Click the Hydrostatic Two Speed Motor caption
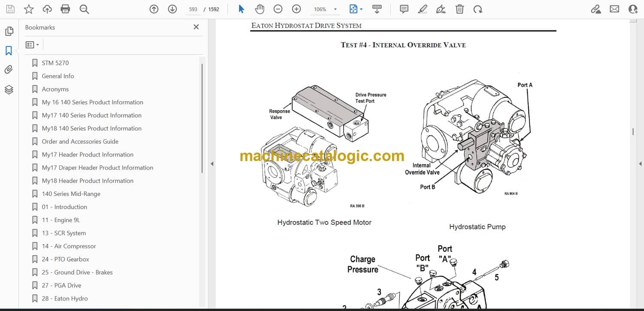 point(324,223)
